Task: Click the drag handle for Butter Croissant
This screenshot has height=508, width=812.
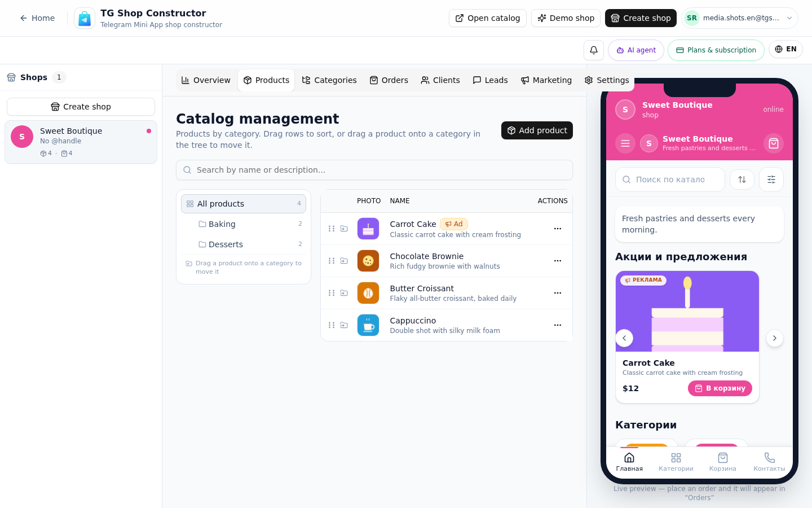Action: coord(332,293)
